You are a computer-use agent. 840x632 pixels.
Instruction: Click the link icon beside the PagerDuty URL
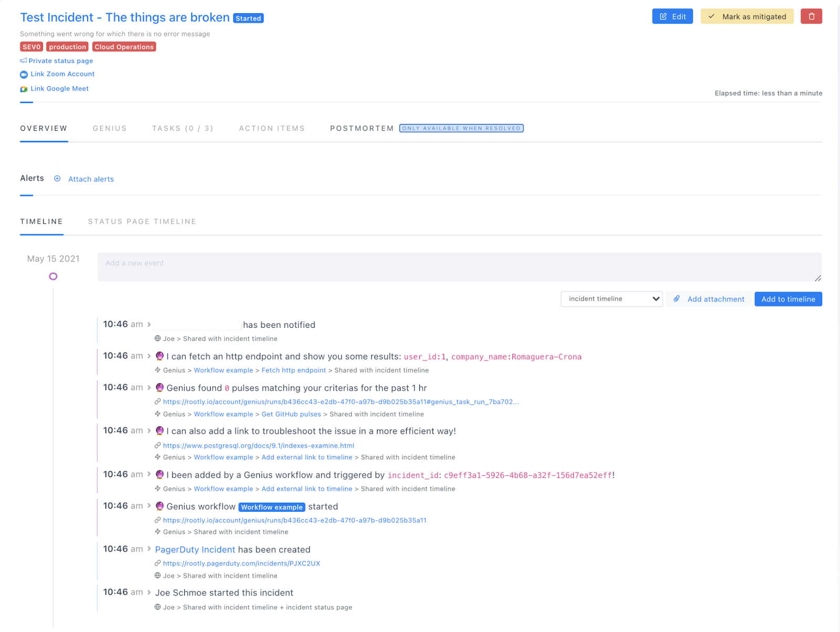click(157, 563)
